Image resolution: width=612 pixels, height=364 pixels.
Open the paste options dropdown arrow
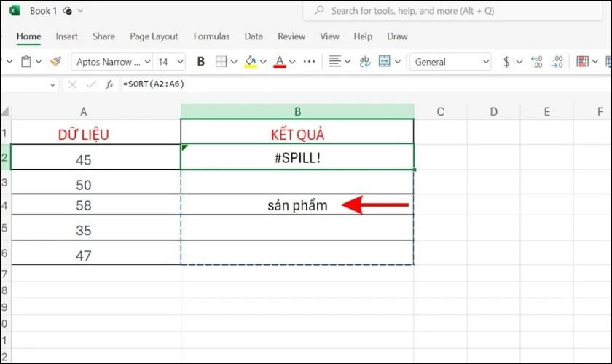click(38, 61)
